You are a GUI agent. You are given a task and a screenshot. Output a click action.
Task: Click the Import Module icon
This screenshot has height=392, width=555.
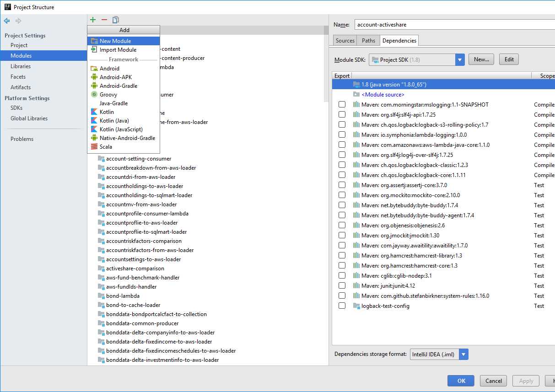pyautogui.click(x=94, y=50)
